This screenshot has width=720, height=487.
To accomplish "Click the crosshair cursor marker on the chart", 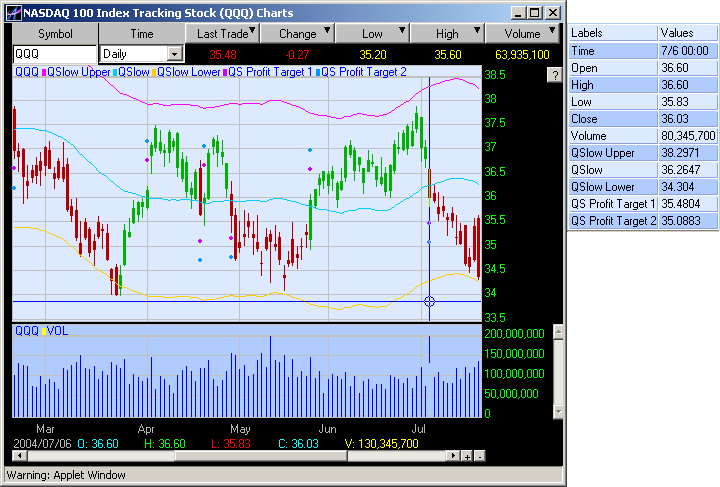I will pyautogui.click(x=429, y=302).
